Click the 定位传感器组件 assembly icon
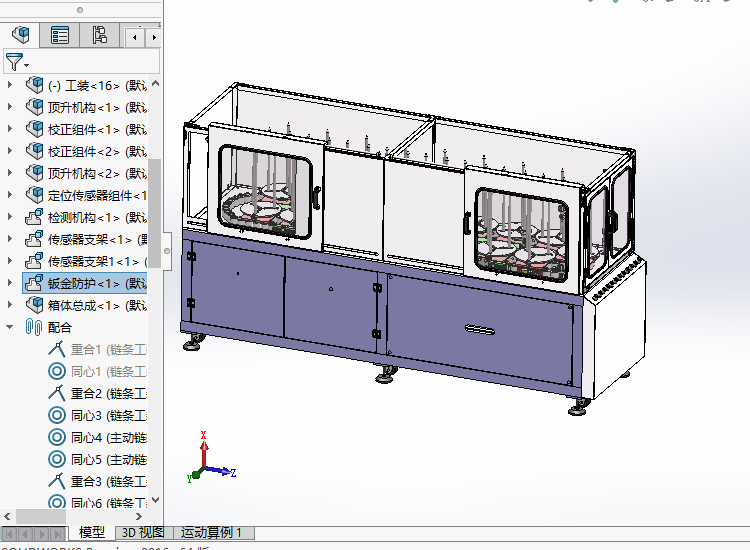This screenshot has height=550, width=750. (x=34, y=195)
